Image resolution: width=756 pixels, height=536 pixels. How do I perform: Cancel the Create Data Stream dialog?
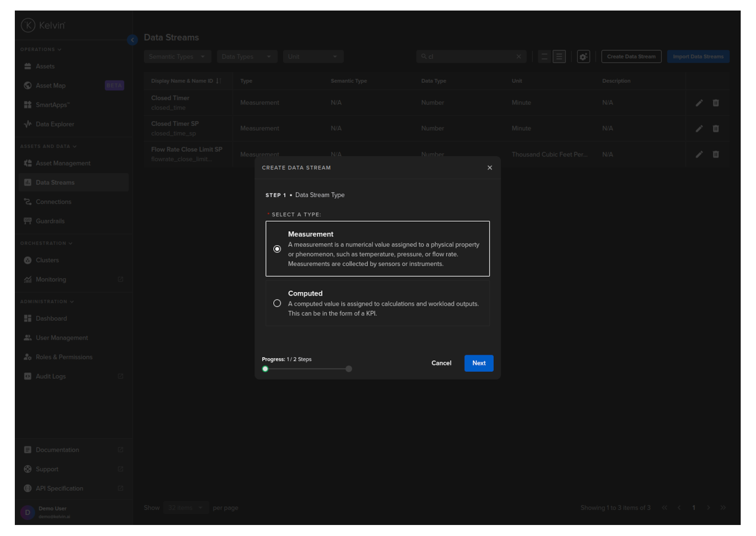[x=441, y=363]
